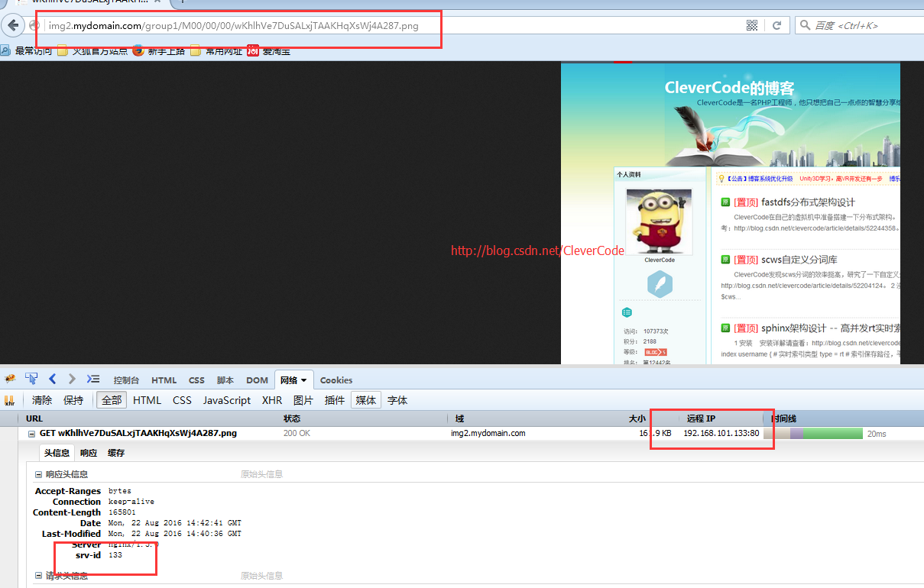The height and width of the screenshot is (588, 924).
Task: Open the 控制台 panel tab
Action: pos(126,380)
